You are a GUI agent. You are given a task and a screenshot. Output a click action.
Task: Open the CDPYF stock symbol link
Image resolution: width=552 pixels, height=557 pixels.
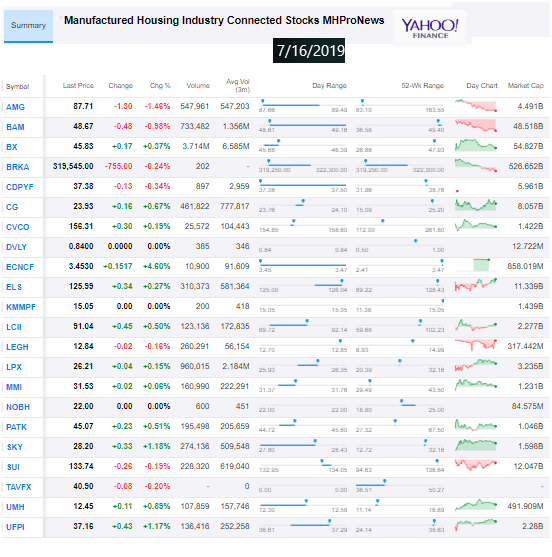pos(20,187)
